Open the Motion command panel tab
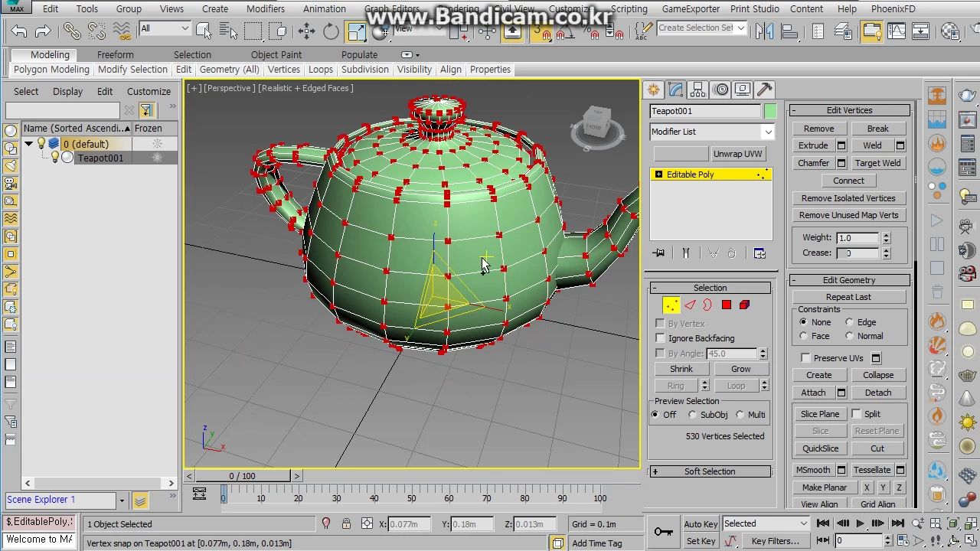980x551 pixels. [x=720, y=90]
